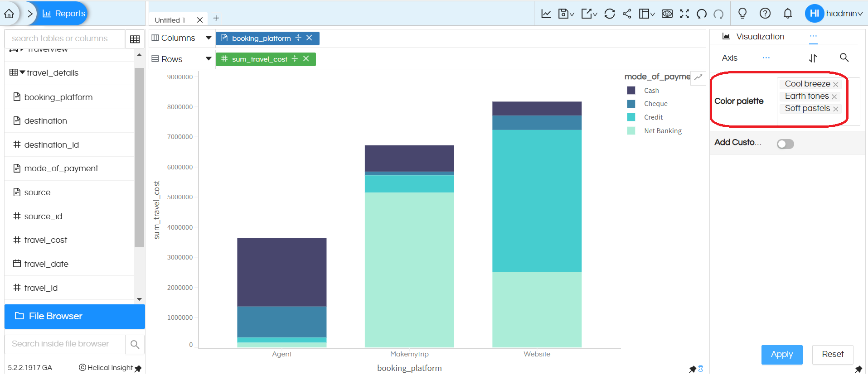Open the help question mark icon
The image size is (868, 375).
coord(765,13)
